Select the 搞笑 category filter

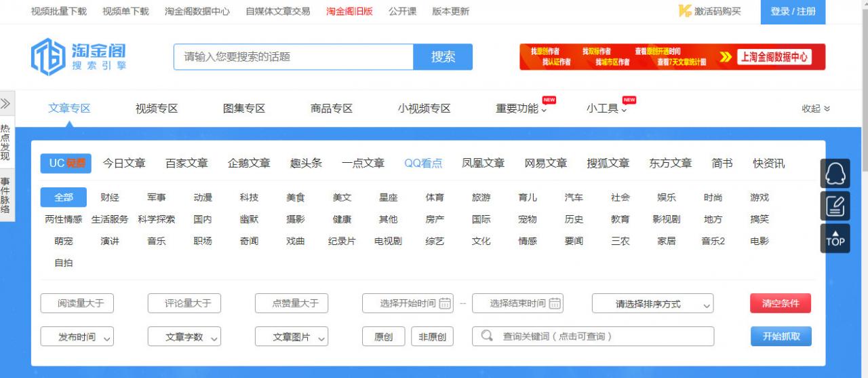coord(759,219)
